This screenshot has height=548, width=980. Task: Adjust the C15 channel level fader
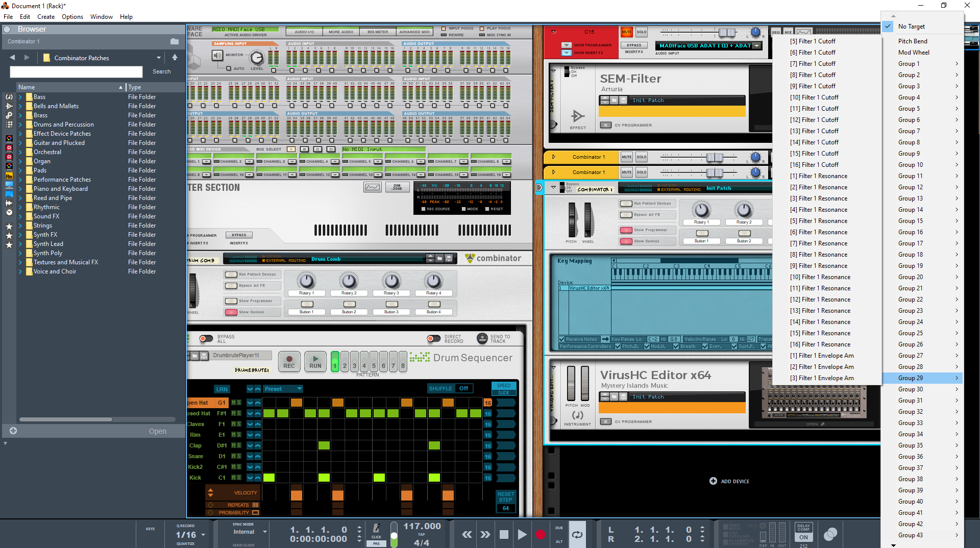pyautogui.click(x=726, y=32)
